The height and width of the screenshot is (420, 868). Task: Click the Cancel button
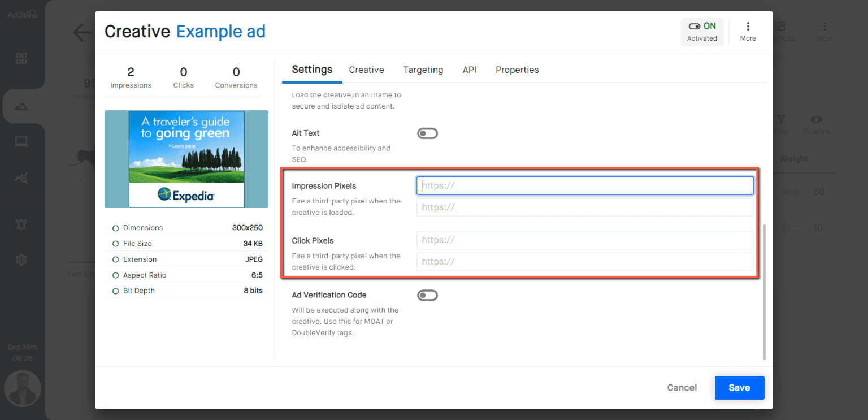click(682, 388)
